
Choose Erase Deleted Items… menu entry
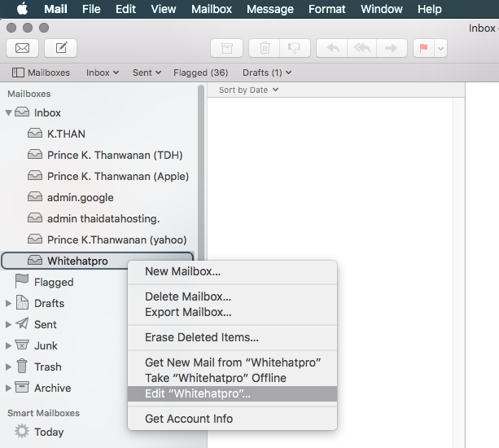232,337
